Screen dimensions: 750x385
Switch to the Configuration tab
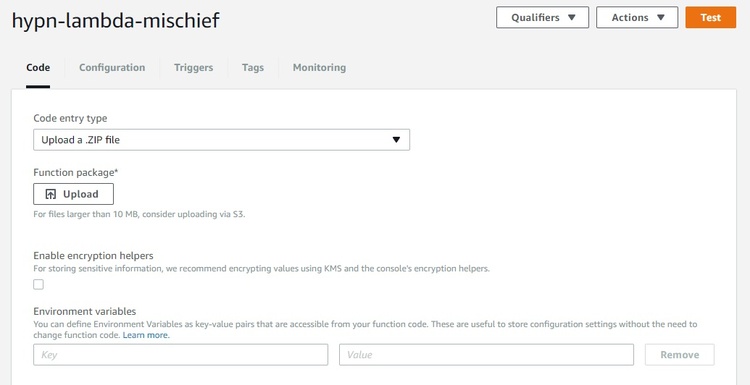[112, 67]
